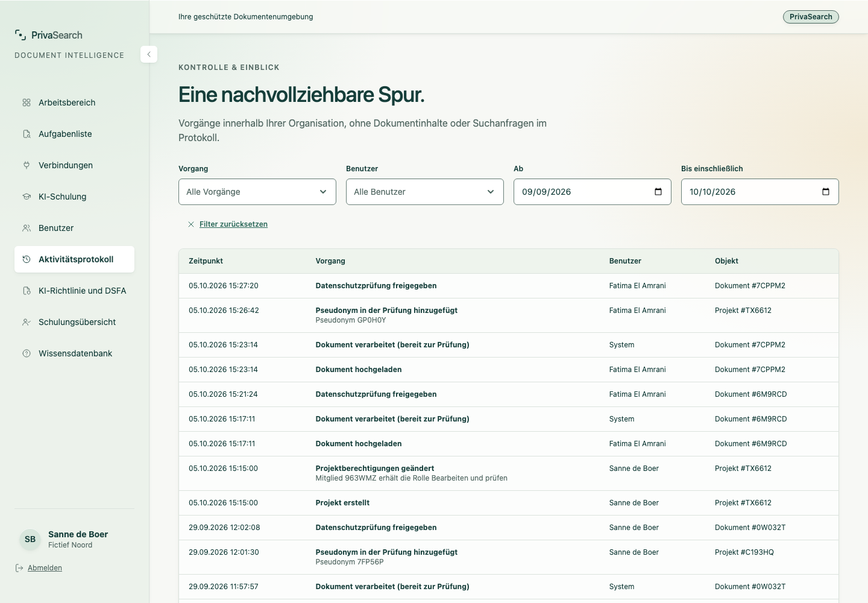Screen dimensions: 868x603
Task: Click the PrivaSearch wordmark in the sidebar
Action: click(57, 35)
